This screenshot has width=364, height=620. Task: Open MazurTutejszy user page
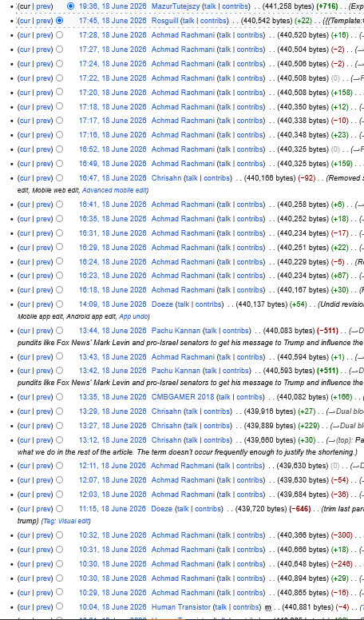click(x=176, y=6)
